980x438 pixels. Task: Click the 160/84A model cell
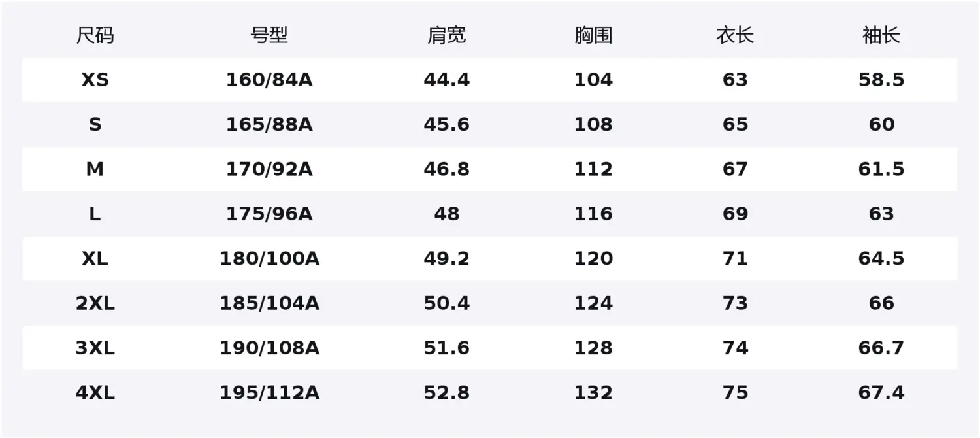[269, 80]
